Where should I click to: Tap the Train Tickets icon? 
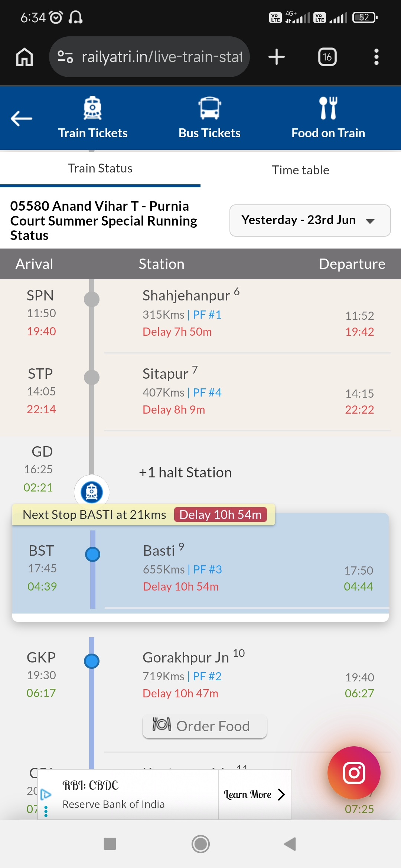click(92, 108)
